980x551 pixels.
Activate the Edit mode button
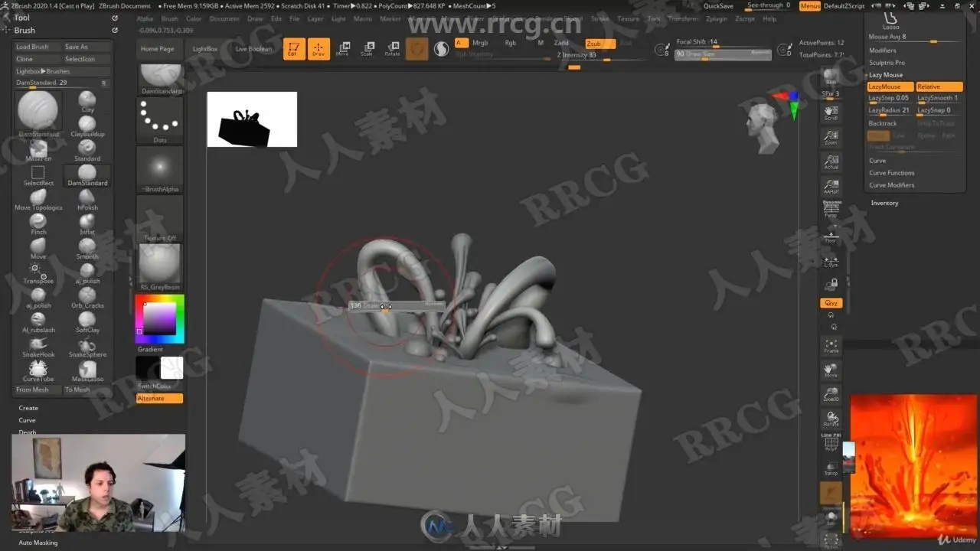tap(294, 49)
